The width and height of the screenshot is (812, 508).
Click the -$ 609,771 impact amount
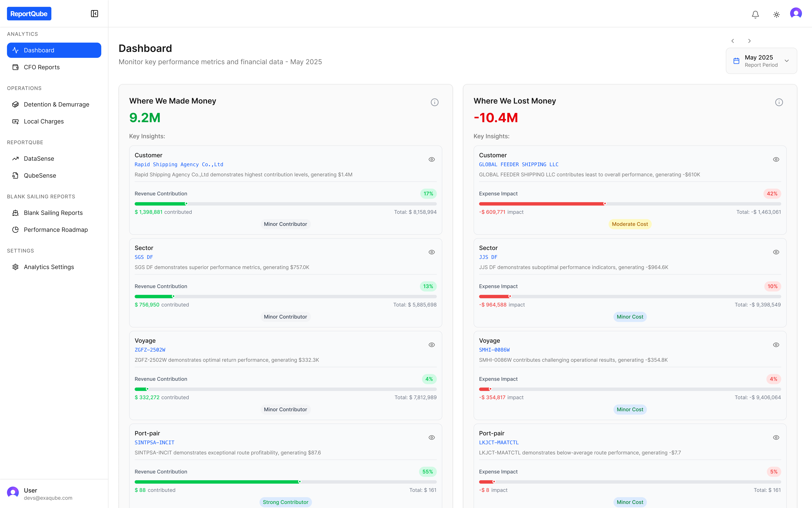tap(492, 212)
